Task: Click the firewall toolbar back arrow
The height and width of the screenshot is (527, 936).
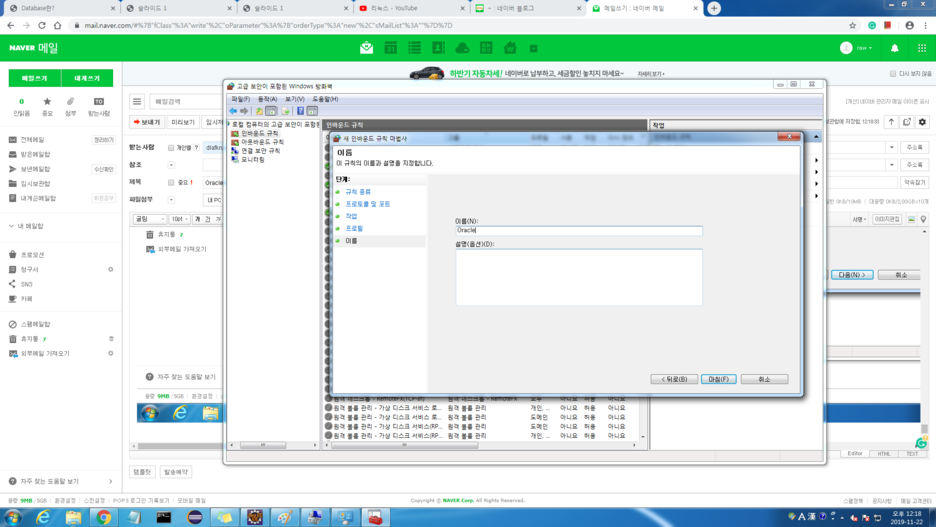Action: [x=233, y=111]
